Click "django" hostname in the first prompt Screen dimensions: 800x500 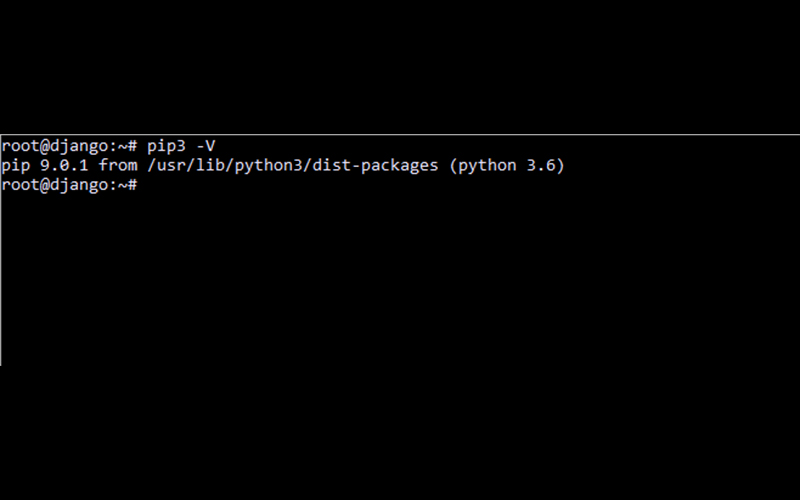[78, 145]
